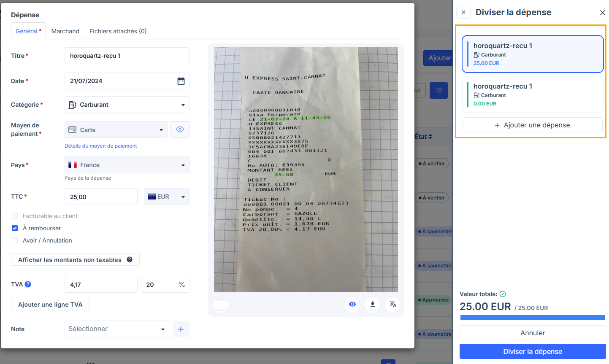Preview the receipt with eye icon
This screenshot has height=364, width=609.
point(352,304)
